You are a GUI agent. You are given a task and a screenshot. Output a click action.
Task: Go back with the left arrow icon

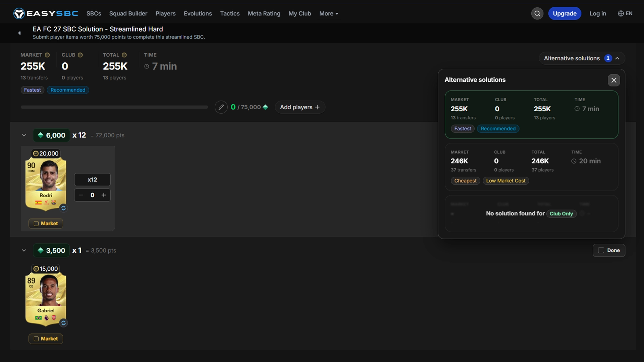coord(19,33)
